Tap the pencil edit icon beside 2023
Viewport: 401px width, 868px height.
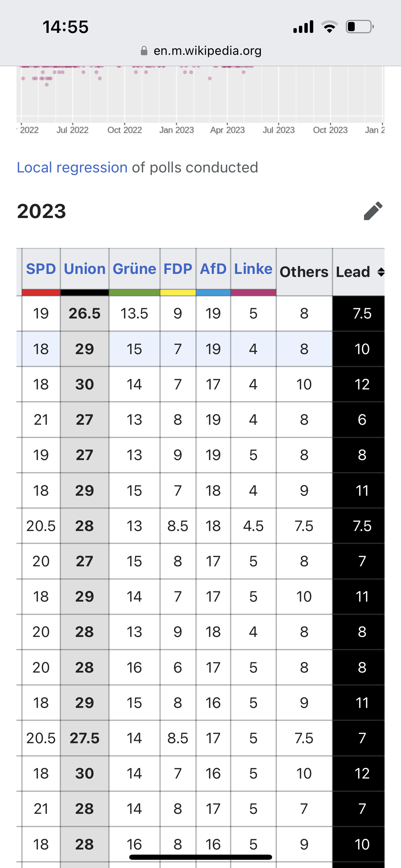click(x=373, y=211)
